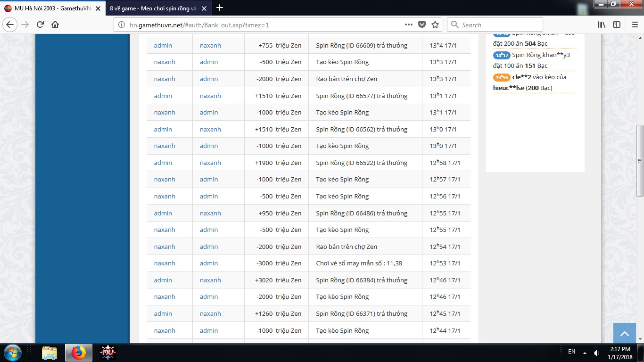This screenshot has height=362, width=644.
Task: Change the EN input language
Action: (571, 352)
